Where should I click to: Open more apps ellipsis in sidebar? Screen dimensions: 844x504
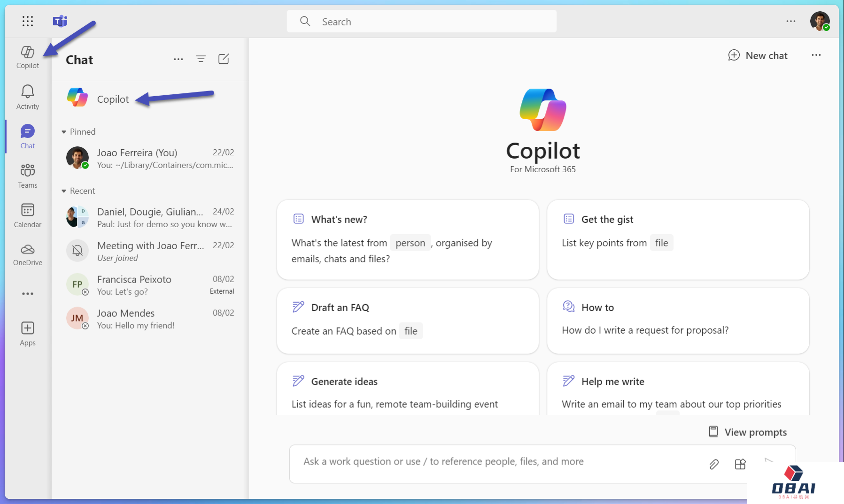tap(28, 294)
